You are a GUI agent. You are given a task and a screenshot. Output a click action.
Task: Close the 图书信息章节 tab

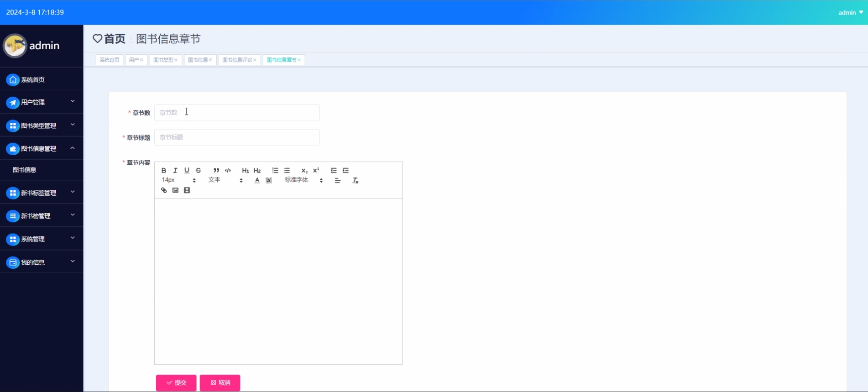click(x=299, y=60)
